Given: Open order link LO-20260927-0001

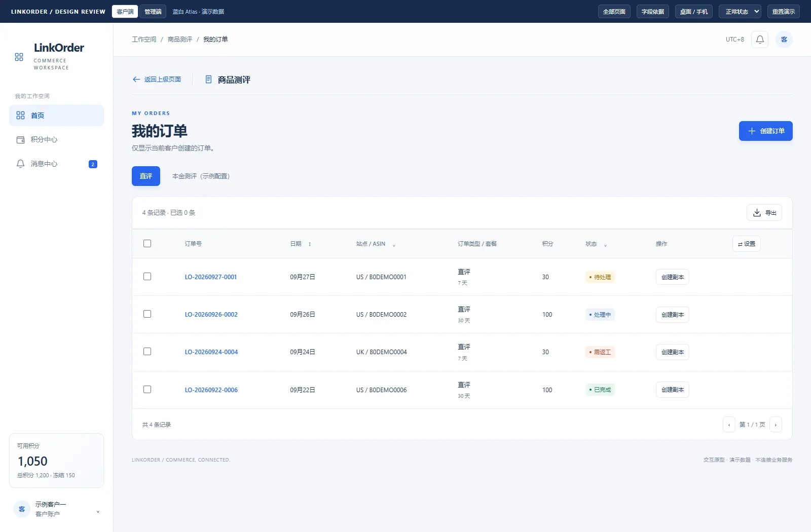Looking at the screenshot, I should coord(211,277).
